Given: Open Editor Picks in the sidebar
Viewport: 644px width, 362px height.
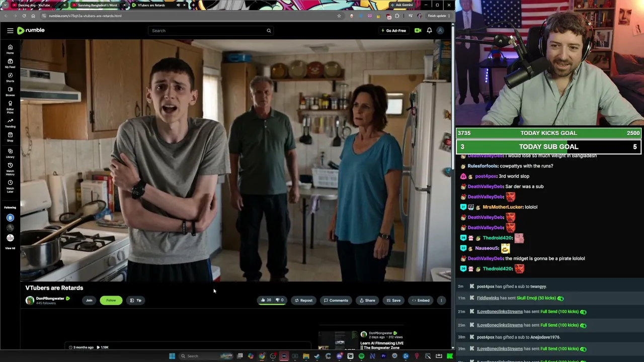Looking at the screenshot, I should pyautogui.click(x=10, y=107).
